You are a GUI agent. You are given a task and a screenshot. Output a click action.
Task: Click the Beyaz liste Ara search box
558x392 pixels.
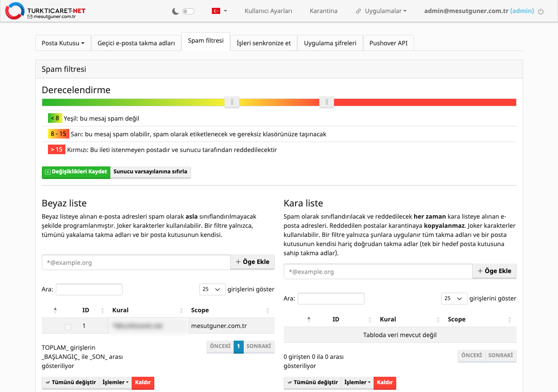89,289
